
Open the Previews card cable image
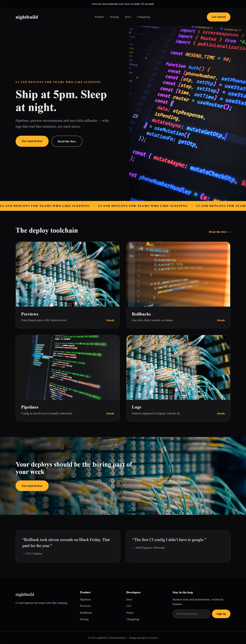(x=67, y=274)
